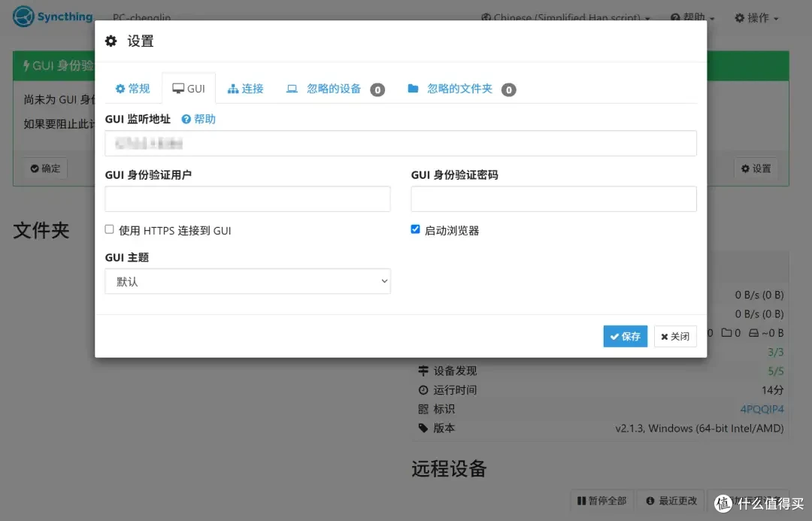Click the 帮助 link beside GUI 监听地址

pyautogui.click(x=198, y=119)
